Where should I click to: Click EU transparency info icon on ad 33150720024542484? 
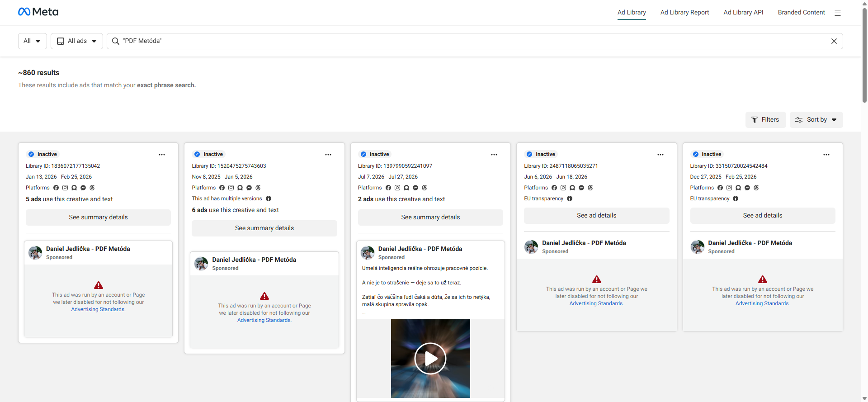coord(736,199)
